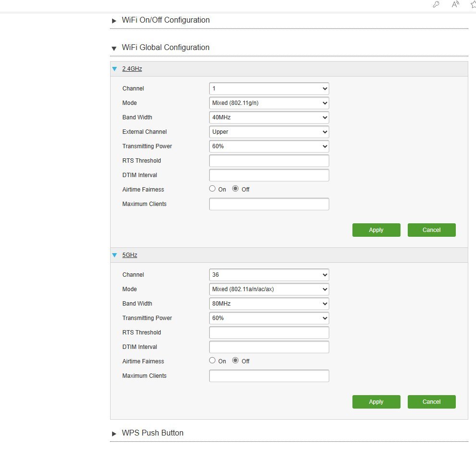Collapse the 2.4GHz blue triangle
Image resolution: width=476 pixels, height=475 pixels.
pos(114,69)
